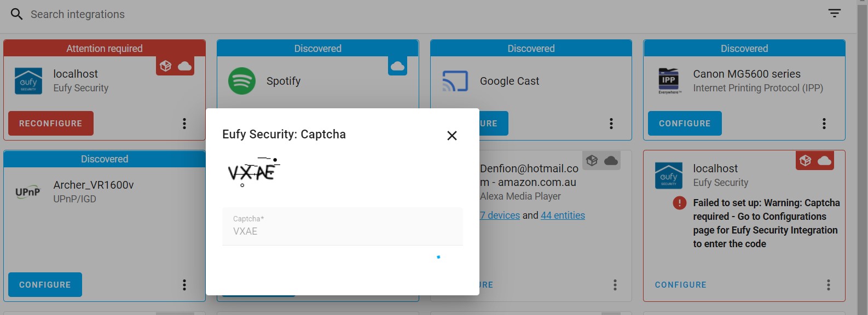The image size is (868, 315).
Task: Close the Eufy Security Captcha dialog
Action: coord(452,136)
